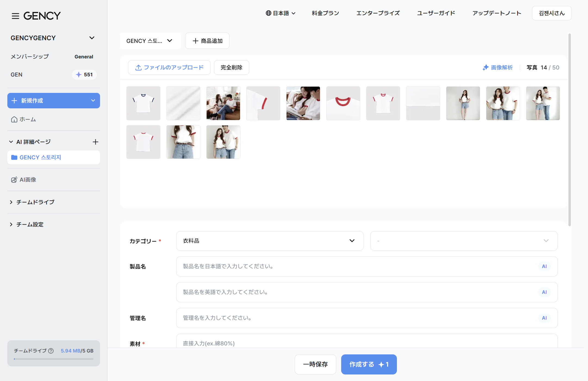588x381 pixels.
Task: Open the 新規作成 dropdown button
Action: tap(54, 101)
